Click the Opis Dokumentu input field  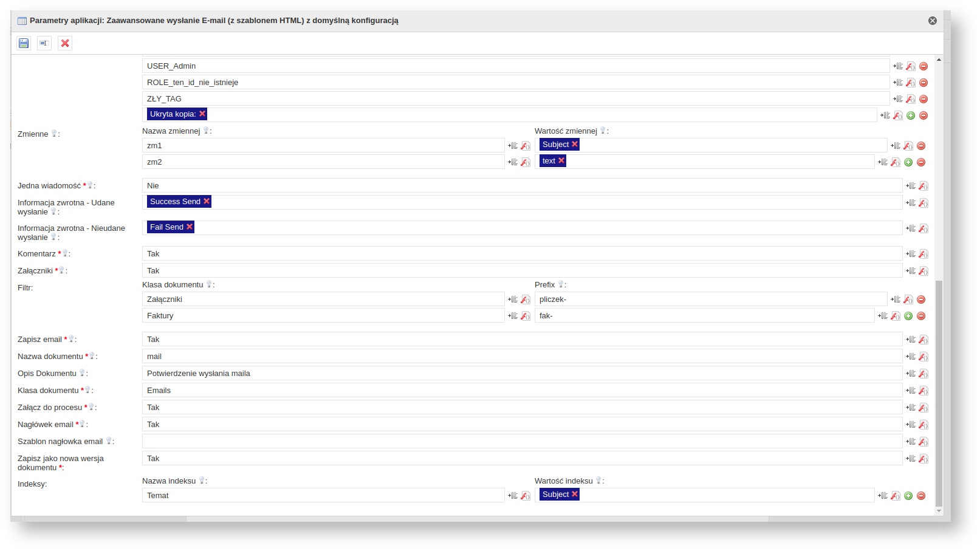[x=521, y=374]
